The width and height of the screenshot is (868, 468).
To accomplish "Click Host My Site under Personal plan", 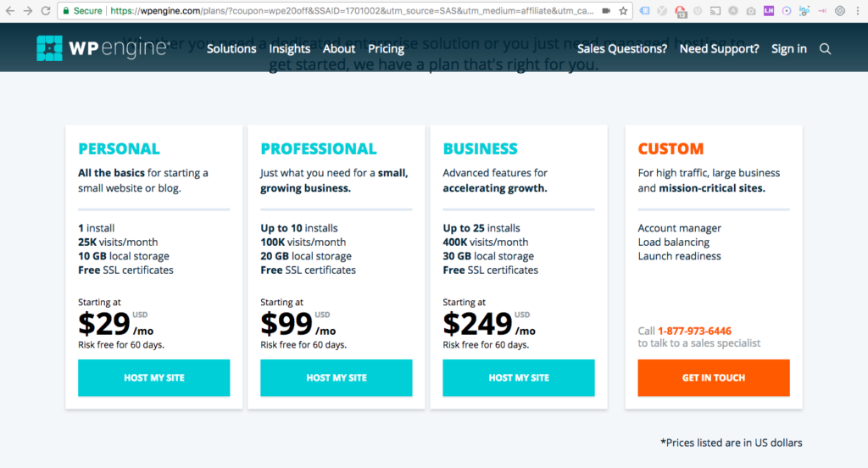I will click(x=154, y=378).
